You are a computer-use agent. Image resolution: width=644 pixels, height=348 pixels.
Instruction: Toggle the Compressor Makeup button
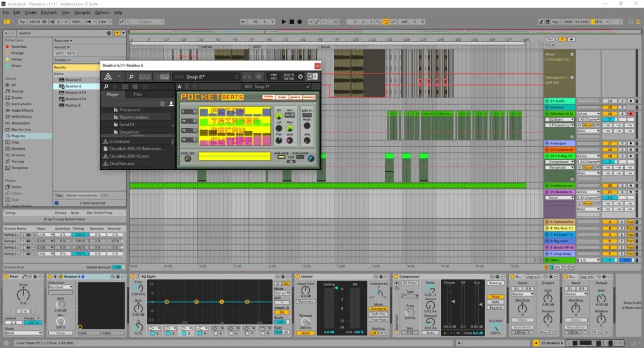[495, 283]
